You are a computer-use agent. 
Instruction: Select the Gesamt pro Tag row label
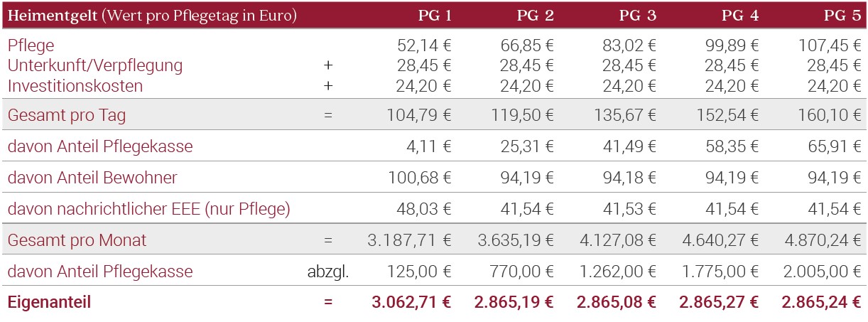tap(67, 114)
